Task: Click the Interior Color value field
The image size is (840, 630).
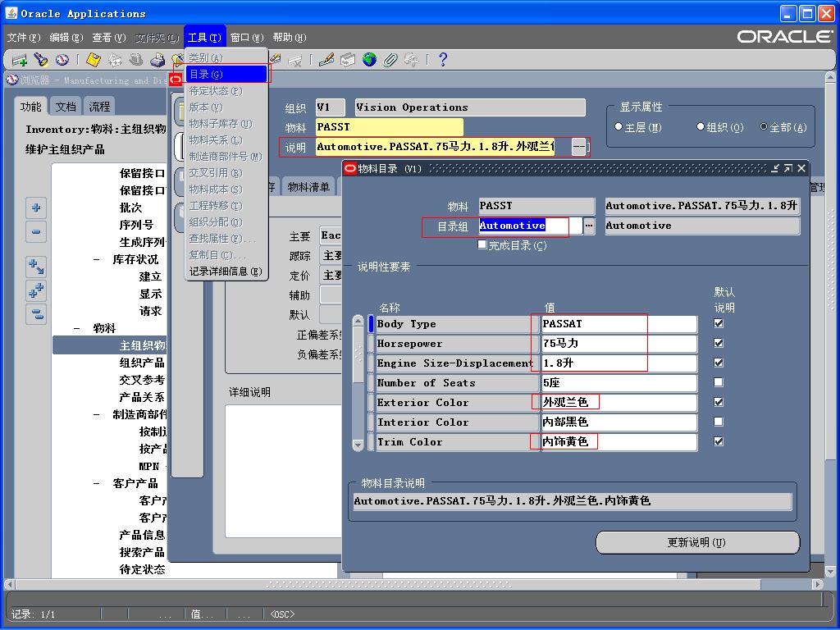Action: click(619, 422)
